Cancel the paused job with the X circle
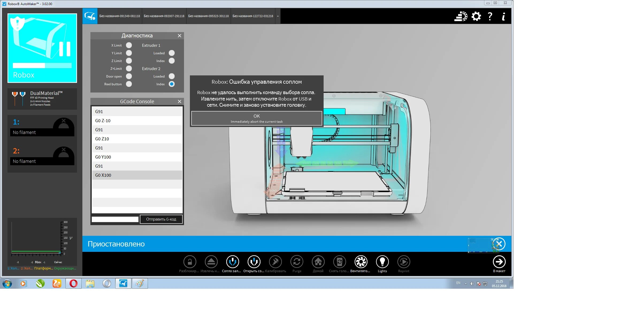This screenshot has height=316, width=644. coord(499,244)
